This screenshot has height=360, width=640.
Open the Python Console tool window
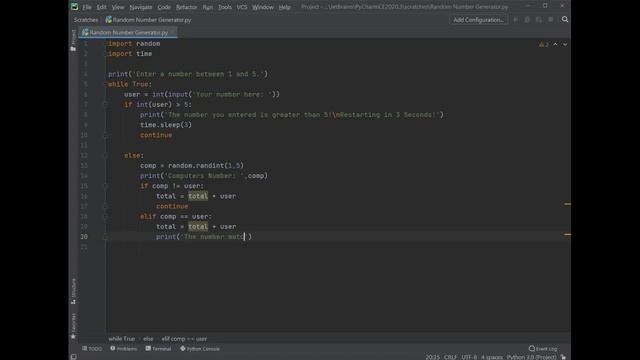200,349
